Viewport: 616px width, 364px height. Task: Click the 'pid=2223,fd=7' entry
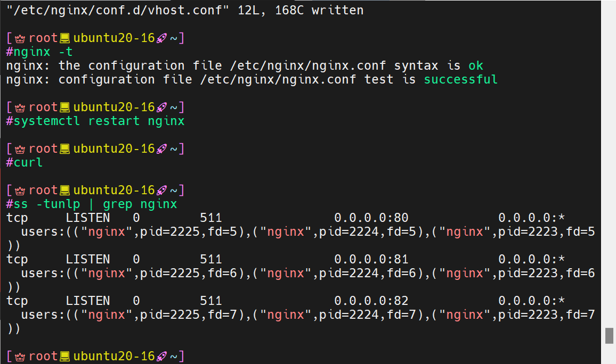(547, 315)
